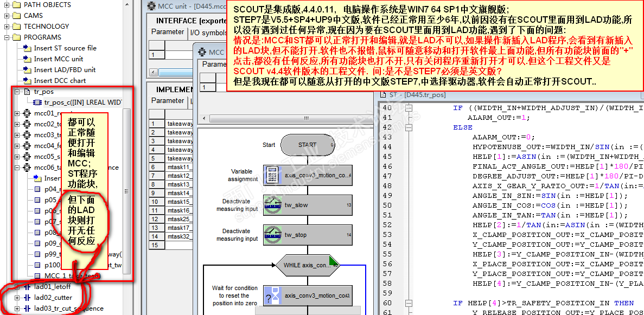Select row header 3 in IMPLEMENTATION table
644x315 pixels.
(157, 141)
